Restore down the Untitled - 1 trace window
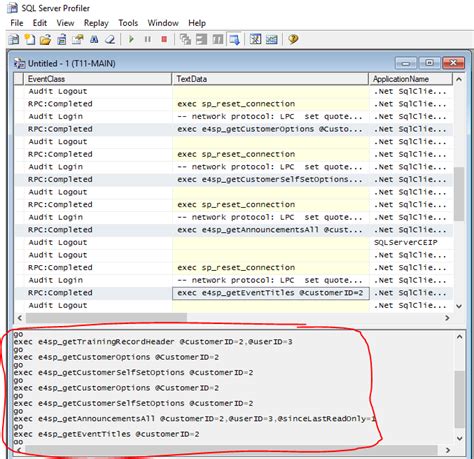The image size is (474, 459). 429,63
